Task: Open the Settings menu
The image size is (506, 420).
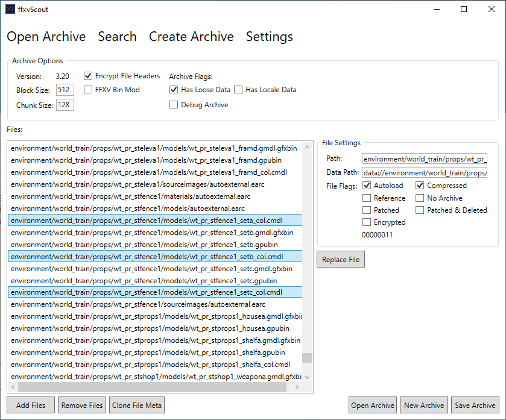Action: (x=269, y=37)
